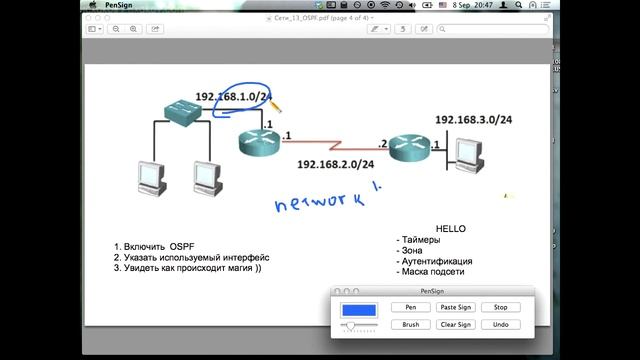Click the Pen button in PenSign panel
This screenshot has width=640, height=360.
[x=411, y=307]
